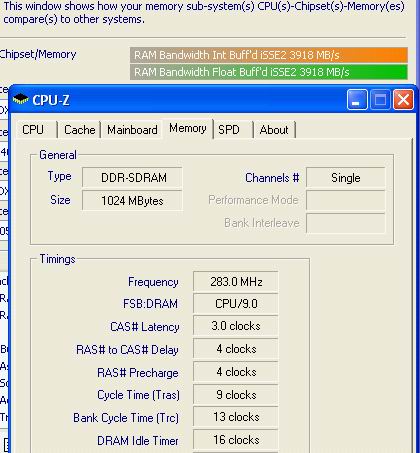Screen dimensions: 420x453
Task: Switch to the Cache tab
Action: (79, 130)
